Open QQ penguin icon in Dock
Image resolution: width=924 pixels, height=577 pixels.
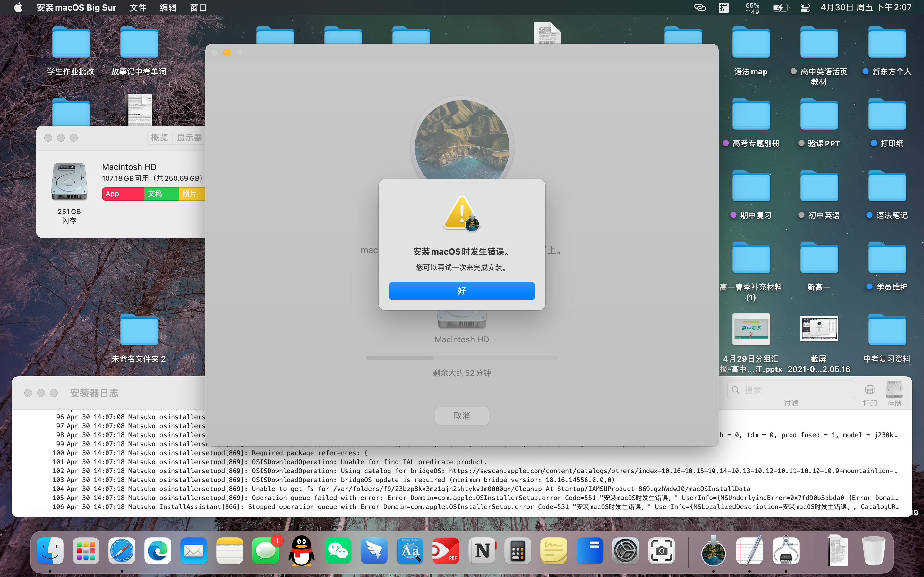click(301, 551)
